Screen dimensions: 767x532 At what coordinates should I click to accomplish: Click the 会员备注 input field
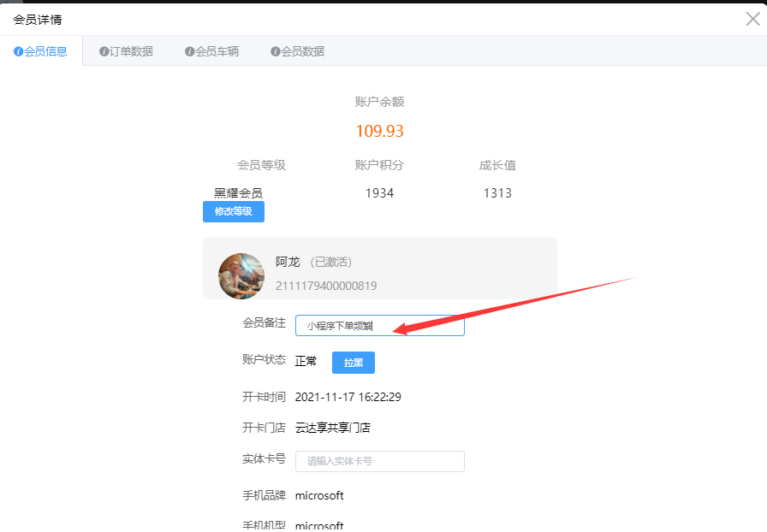tap(379, 326)
